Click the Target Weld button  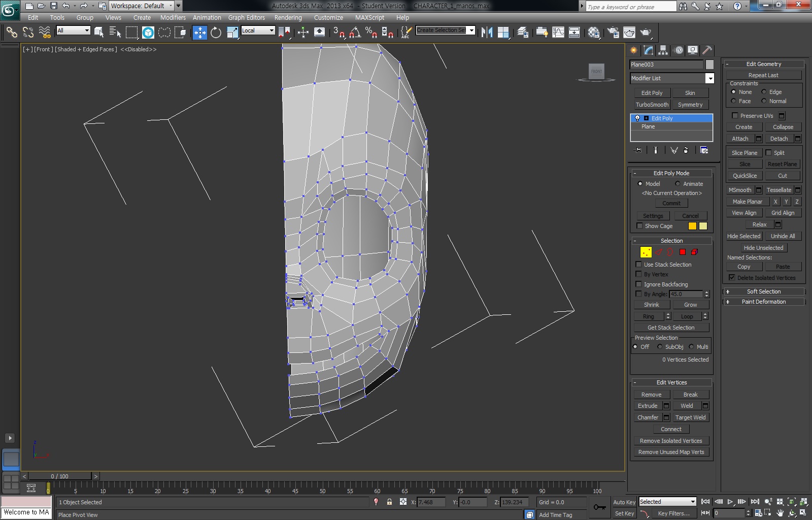coord(690,417)
